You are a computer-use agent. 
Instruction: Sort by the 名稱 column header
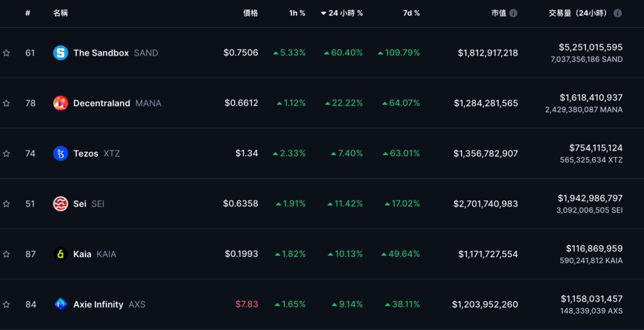61,13
